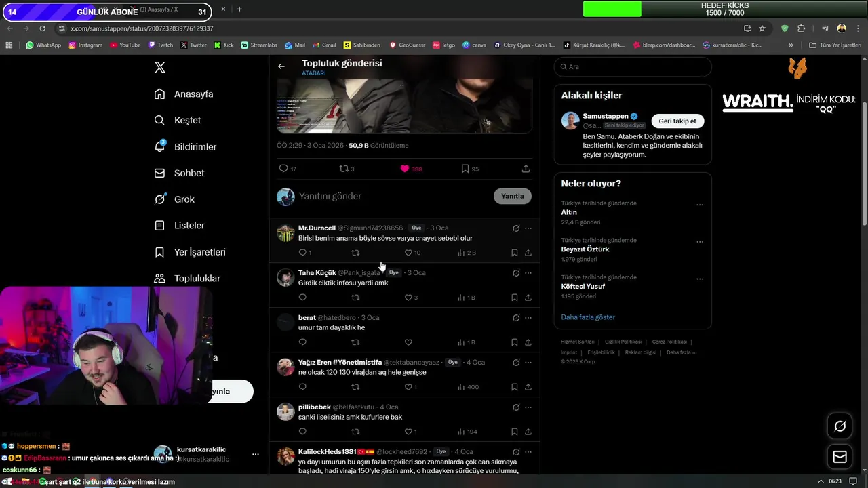This screenshot has width=868, height=488.
Task: Open more options on Taha Küçük's comment
Action: click(528, 273)
